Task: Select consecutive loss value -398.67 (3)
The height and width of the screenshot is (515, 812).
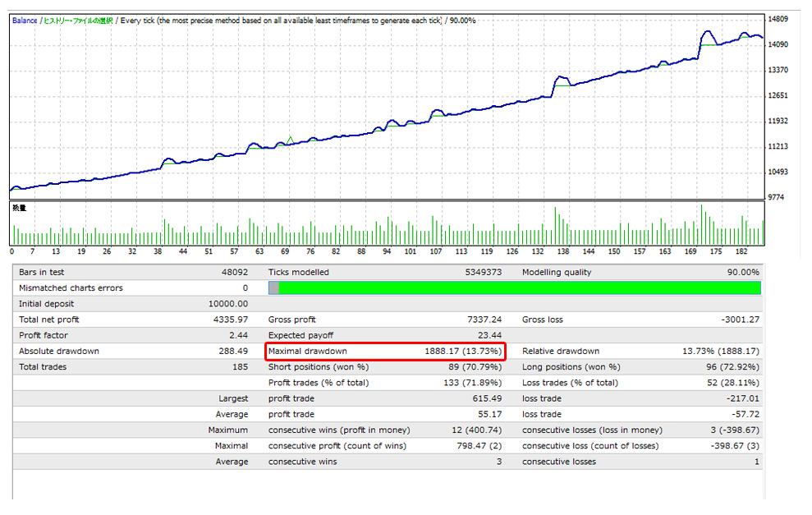Action: [735, 445]
